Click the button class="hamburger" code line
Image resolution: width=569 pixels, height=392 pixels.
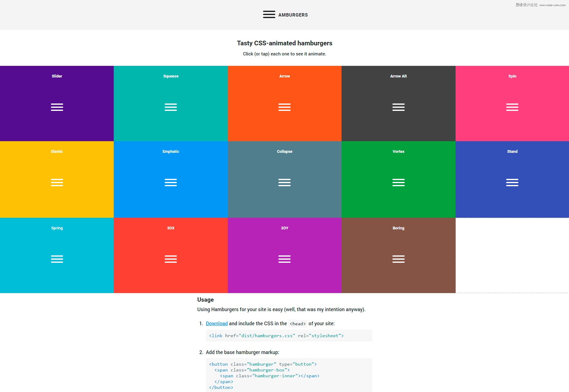(x=263, y=364)
